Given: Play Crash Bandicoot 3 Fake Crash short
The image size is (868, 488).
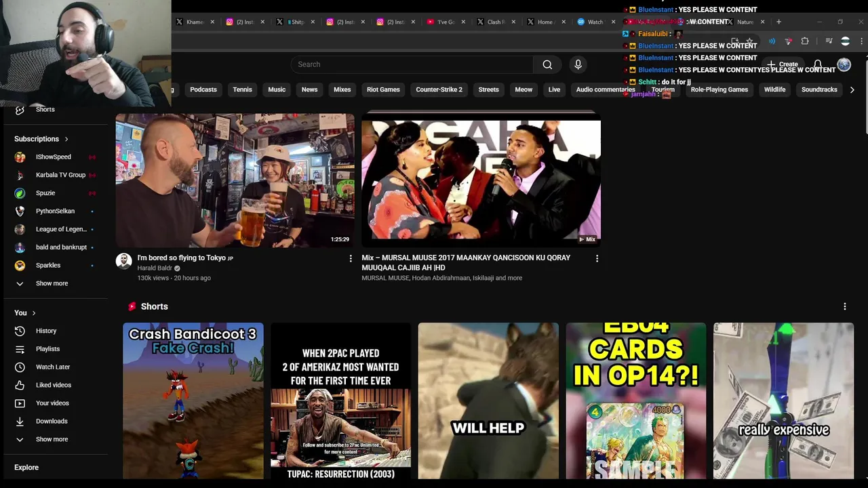Looking at the screenshot, I should (193, 401).
